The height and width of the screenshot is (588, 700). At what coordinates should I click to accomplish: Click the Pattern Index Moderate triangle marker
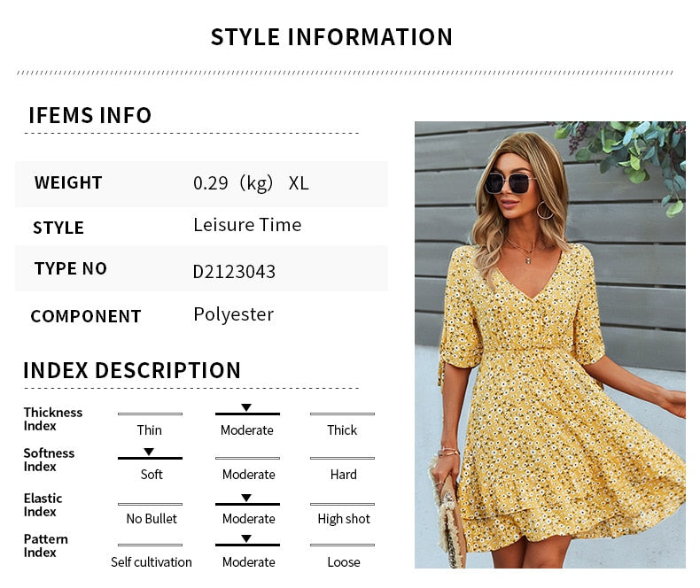(x=246, y=538)
